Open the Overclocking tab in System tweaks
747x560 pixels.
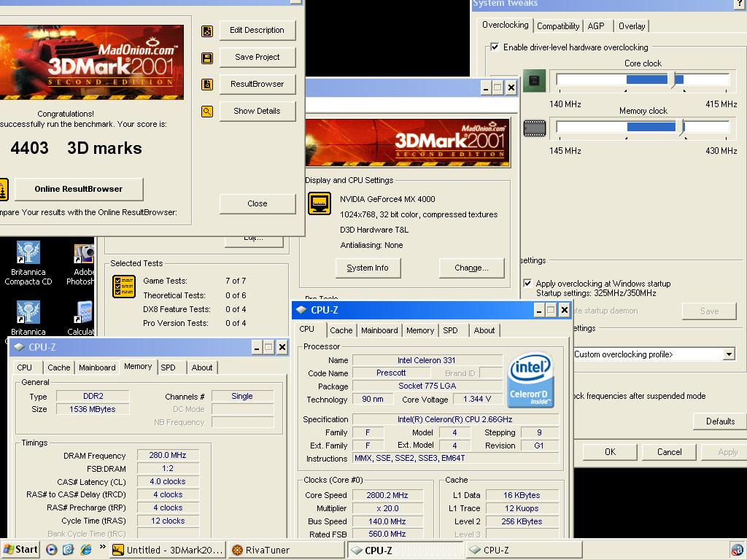click(505, 25)
